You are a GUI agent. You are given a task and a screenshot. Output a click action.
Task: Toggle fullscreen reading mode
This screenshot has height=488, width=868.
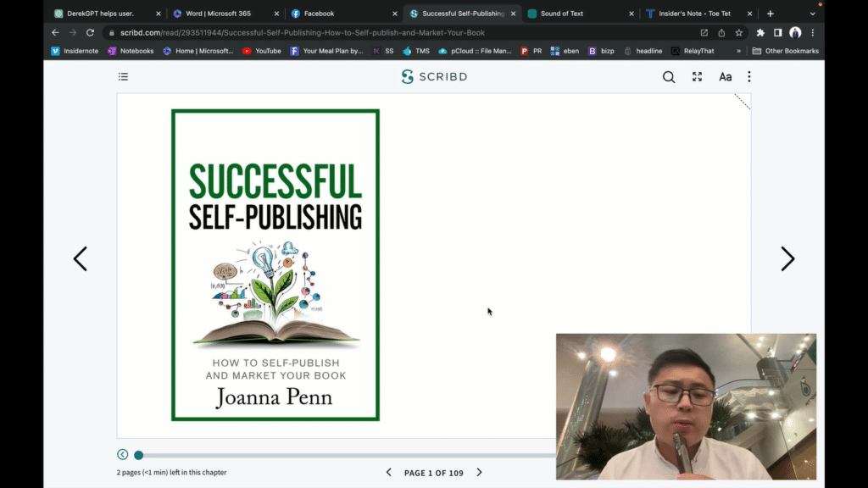(697, 77)
